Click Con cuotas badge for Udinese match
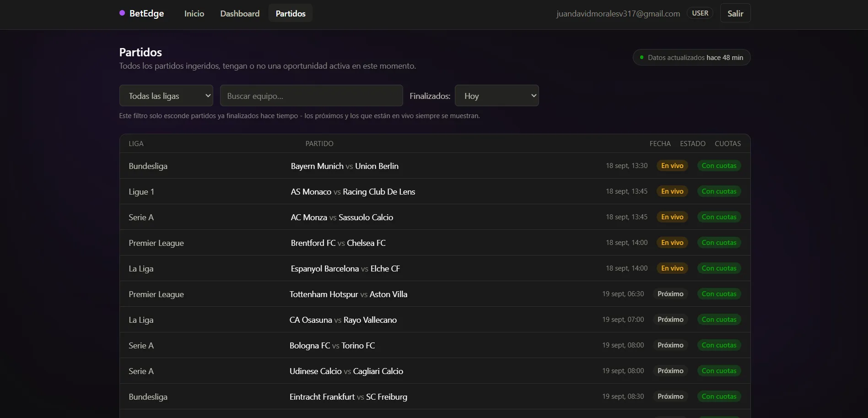Image resolution: width=868 pixels, height=418 pixels. coord(719,371)
